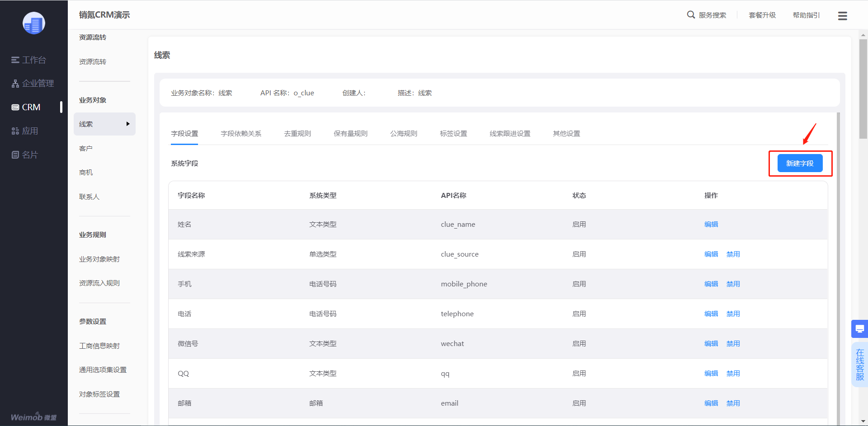Disable the 手机 field

click(733, 284)
